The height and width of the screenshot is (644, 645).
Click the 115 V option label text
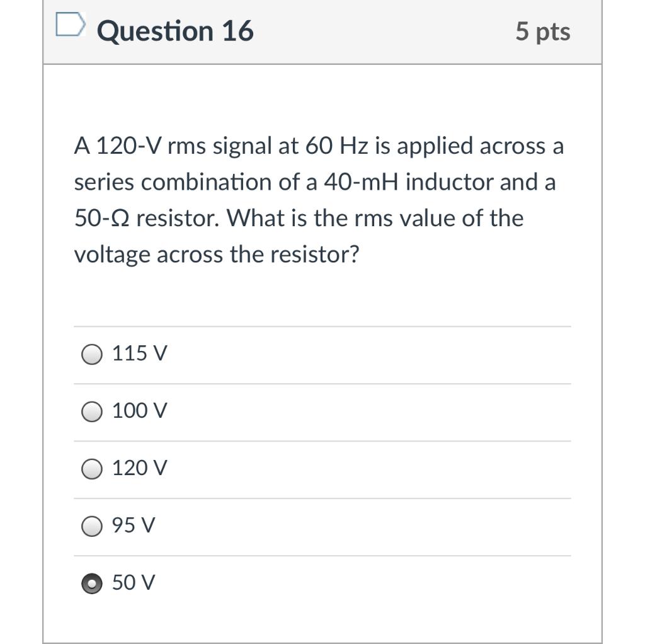139,354
